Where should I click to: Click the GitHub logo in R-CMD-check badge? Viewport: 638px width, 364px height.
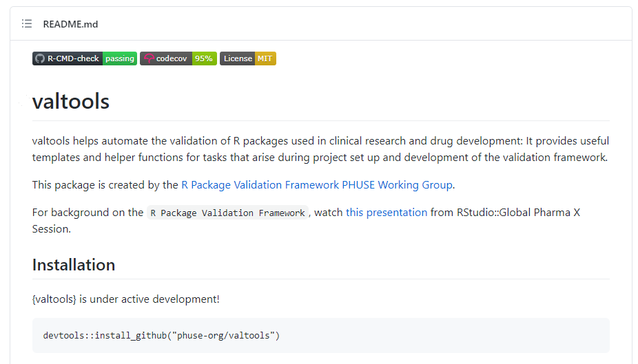tap(40, 59)
